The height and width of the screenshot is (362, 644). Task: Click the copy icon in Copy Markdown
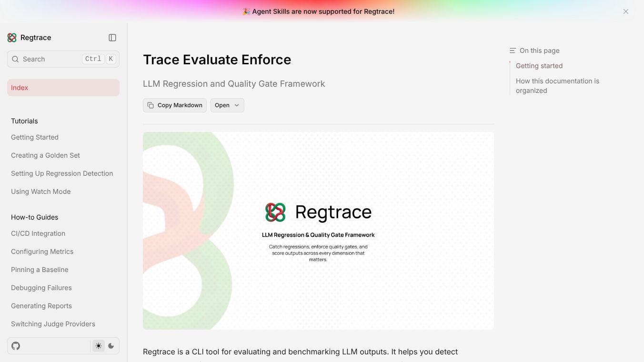[x=151, y=105]
